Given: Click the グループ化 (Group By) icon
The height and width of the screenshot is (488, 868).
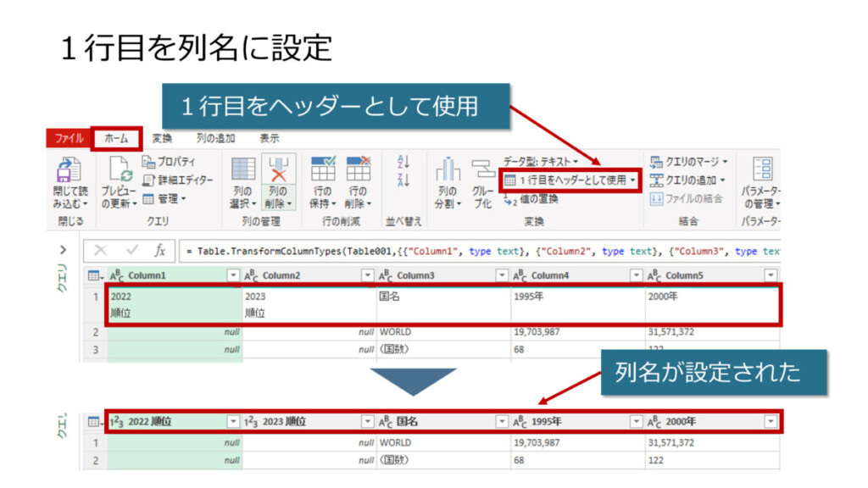Looking at the screenshot, I should [x=482, y=169].
